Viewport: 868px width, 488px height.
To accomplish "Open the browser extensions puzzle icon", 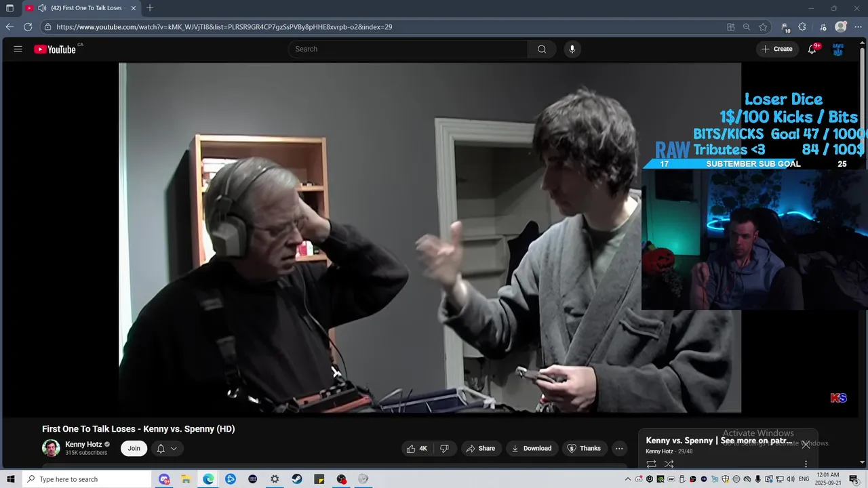I will coord(802,27).
